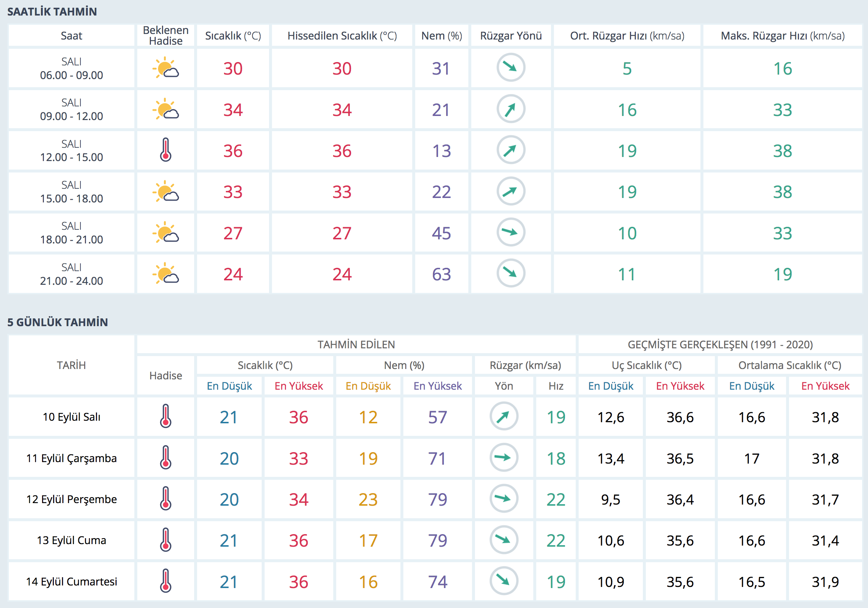Click wind arrow icon for 09.00 - 12.00
The height and width of the screenshot is (608, 868).
coord(511,109)
